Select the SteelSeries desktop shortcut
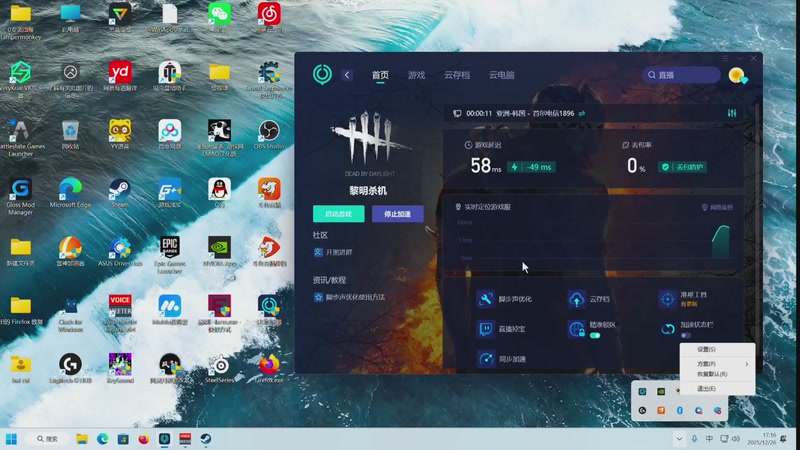Viewport: 800px width, 450px height. [219, 368]
